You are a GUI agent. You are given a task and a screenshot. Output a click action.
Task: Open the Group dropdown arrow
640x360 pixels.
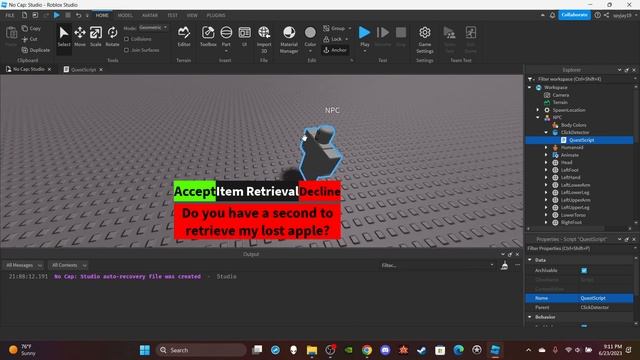[x=350, y=28]
